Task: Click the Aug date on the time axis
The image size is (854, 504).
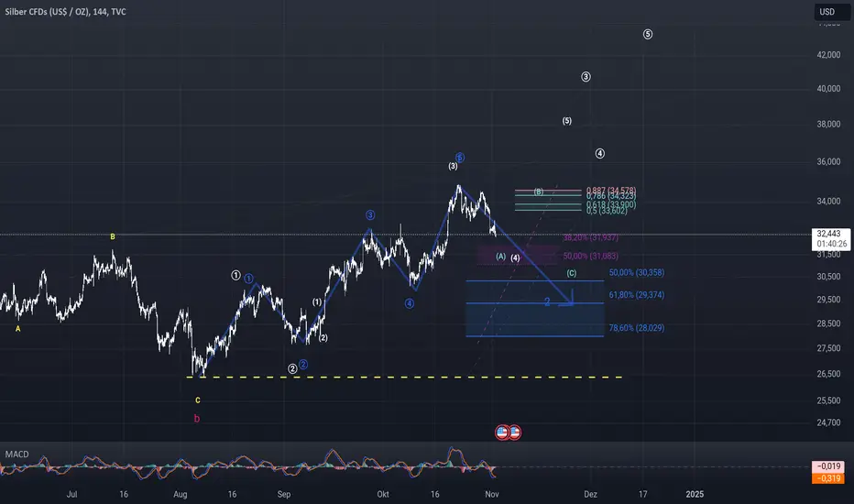Action: 181,494
